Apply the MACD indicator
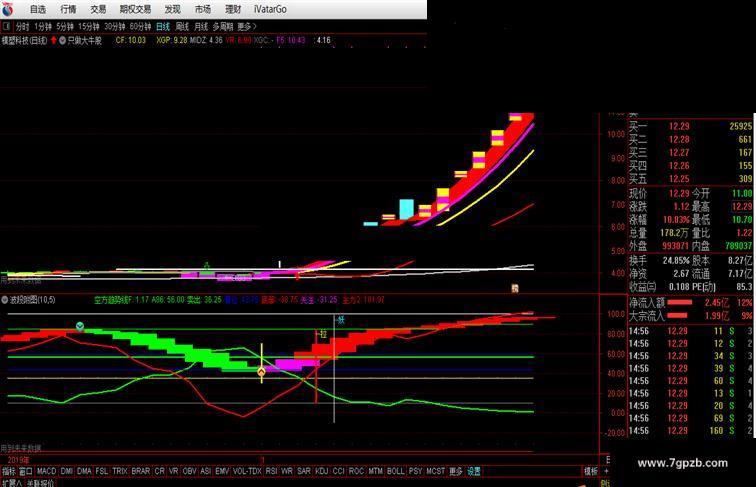The width and height of the screenshot is (756, 487). (46, 471)
